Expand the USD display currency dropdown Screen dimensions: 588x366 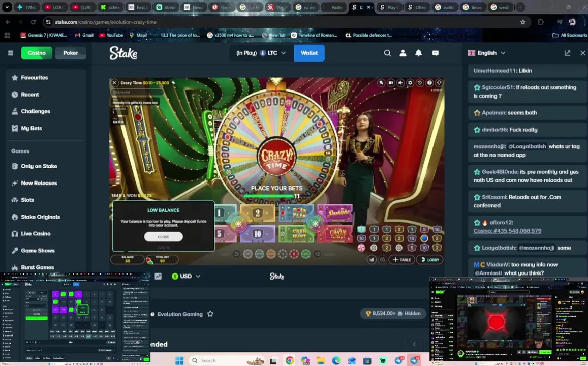186,277
